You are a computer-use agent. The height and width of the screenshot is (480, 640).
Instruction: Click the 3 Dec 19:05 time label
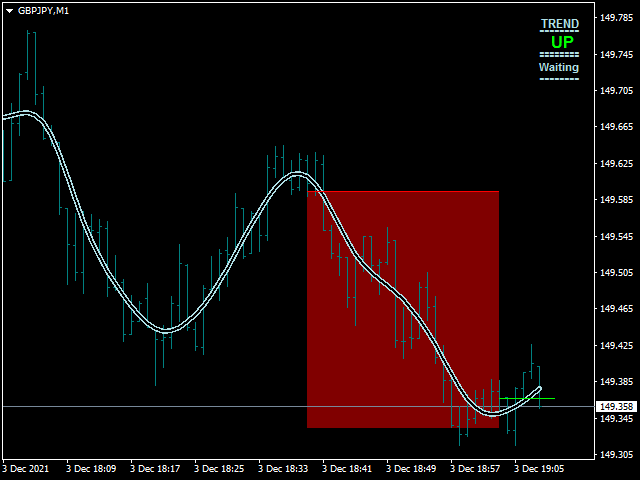click(x=539, y=468)
